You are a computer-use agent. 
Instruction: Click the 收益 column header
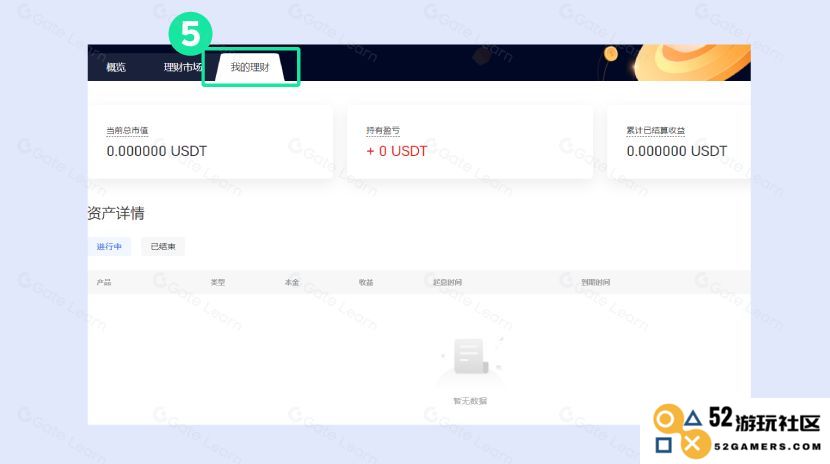point(366,283)
